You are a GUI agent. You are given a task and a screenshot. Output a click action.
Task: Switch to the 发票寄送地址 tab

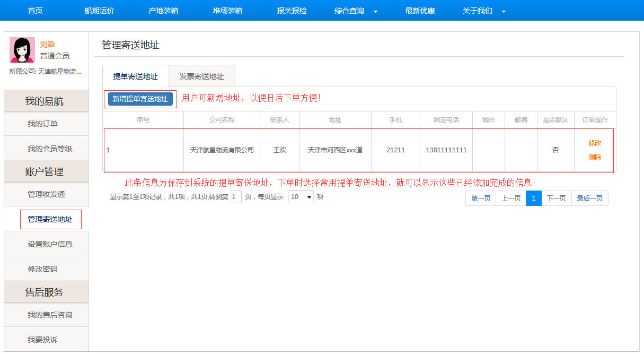(201, 76)
